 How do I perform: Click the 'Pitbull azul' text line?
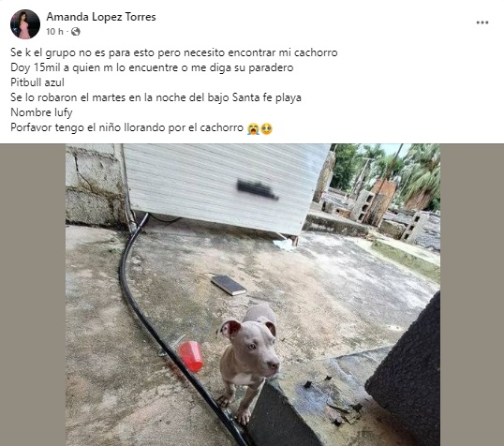coord(37,82)
